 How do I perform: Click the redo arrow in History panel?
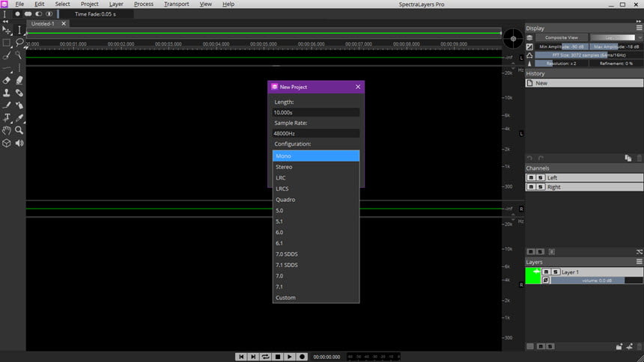click(541, 159)
